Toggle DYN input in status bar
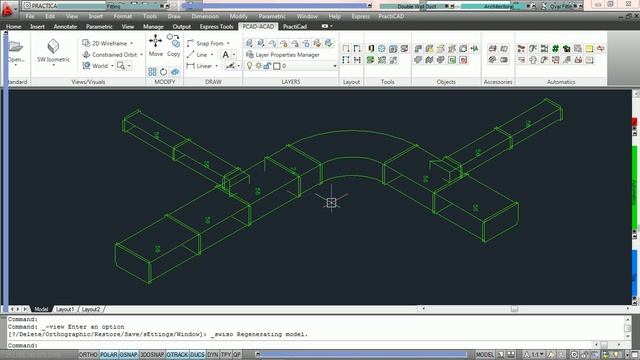 (x=213, y=355)
